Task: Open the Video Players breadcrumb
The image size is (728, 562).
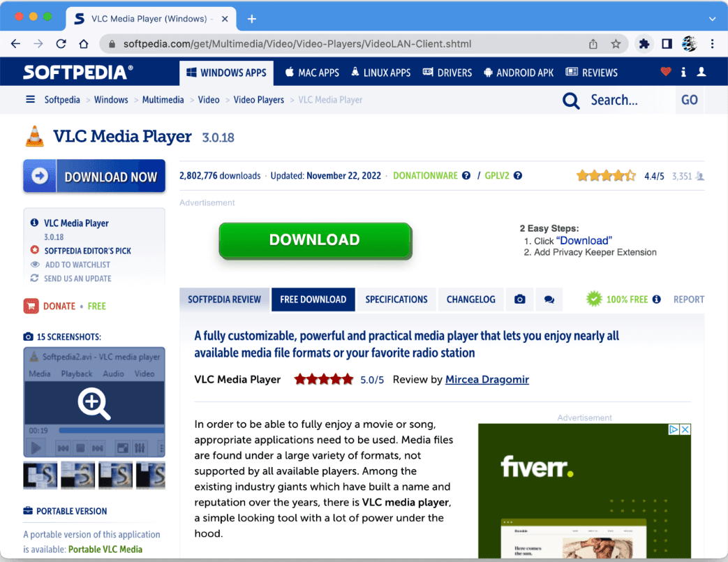Action: 259,100
